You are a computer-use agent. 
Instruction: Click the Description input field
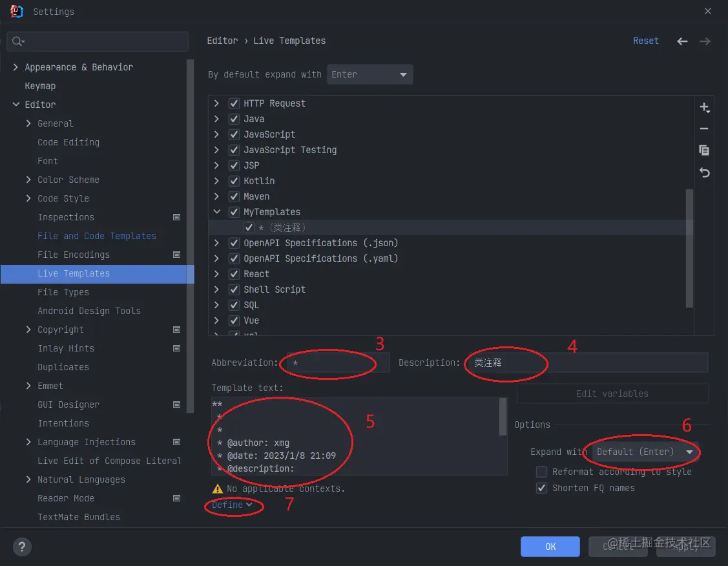coord(588,362)
